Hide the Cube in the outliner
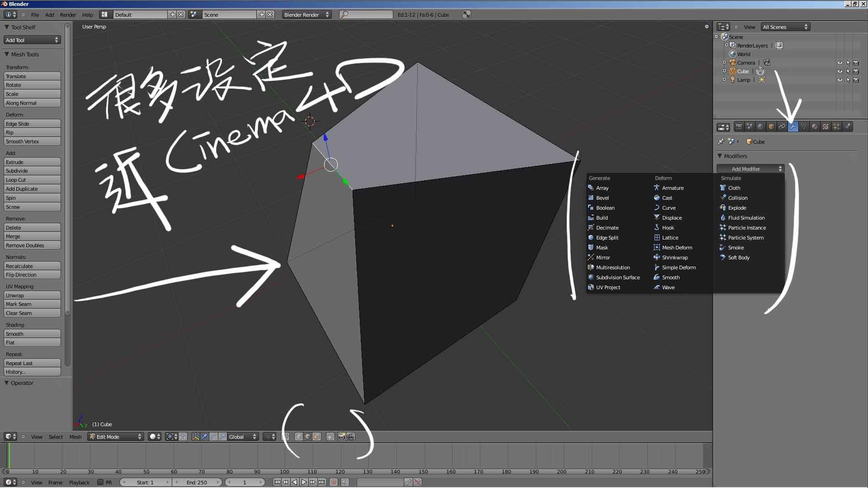This screenshot has width=868, height=488. pos(840,71)
